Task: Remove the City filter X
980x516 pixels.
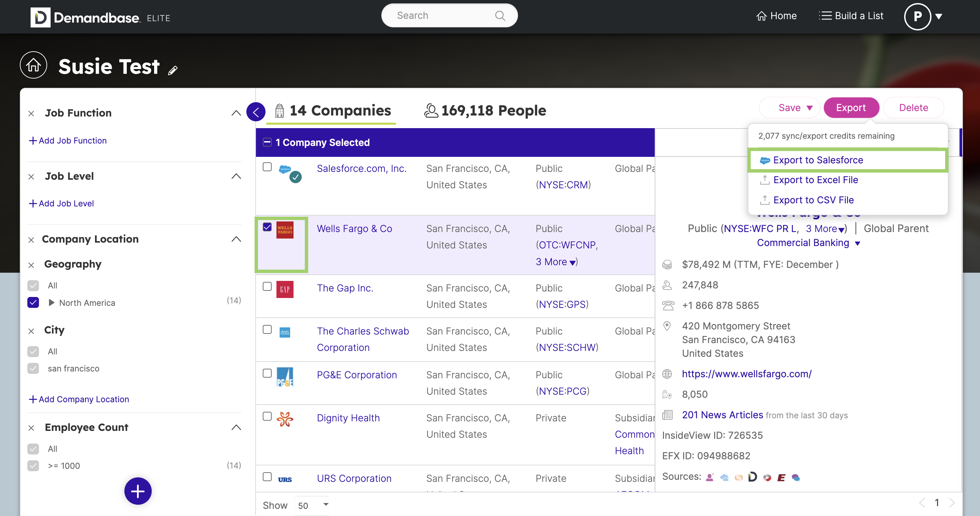Action: click(31, 331)
